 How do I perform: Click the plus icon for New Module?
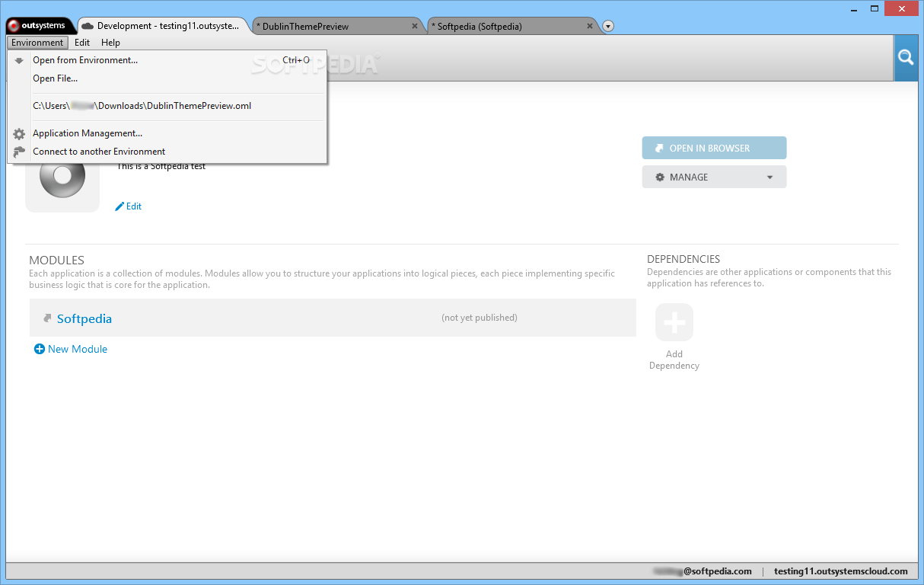tap(40, 349)
